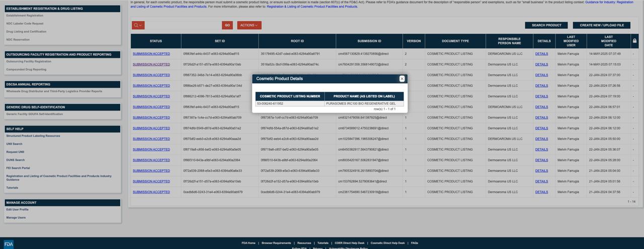
Task: Open Details for 22-JAN-2024 05:50:00 row
Action: click(x=541, y=139)
